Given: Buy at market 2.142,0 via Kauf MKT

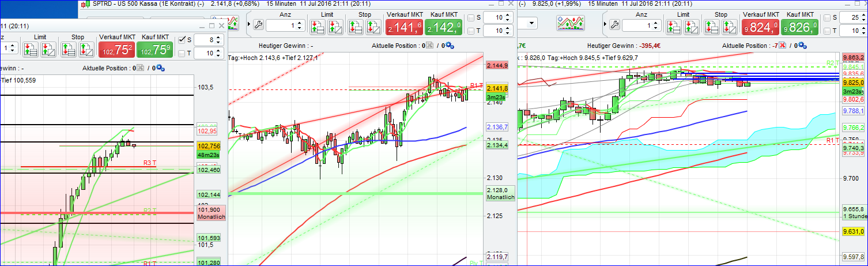Looking at the screenshot, I should [x=443, y=26].
